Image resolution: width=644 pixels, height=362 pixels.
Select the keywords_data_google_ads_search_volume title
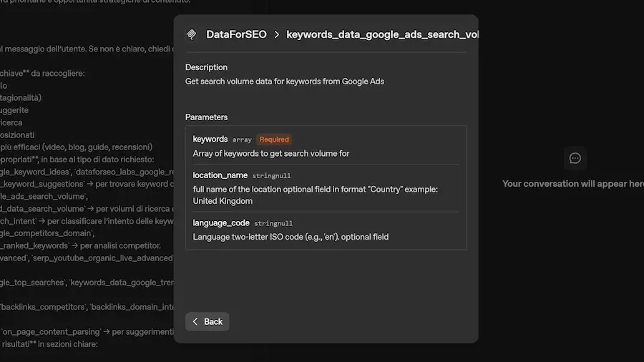click(381, 34)
